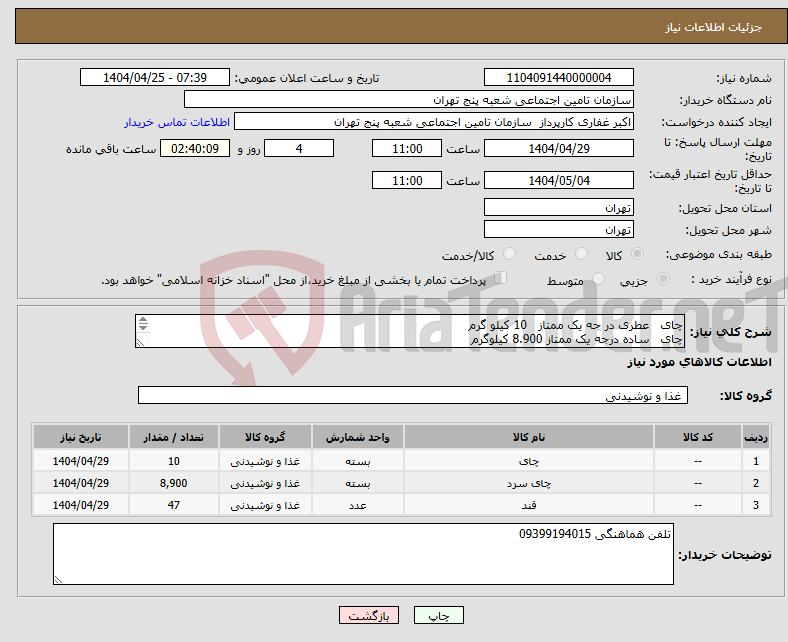The image size is (788, 642).
Task: Select the کالا/خدمت radio button
Action: (509, 254)
